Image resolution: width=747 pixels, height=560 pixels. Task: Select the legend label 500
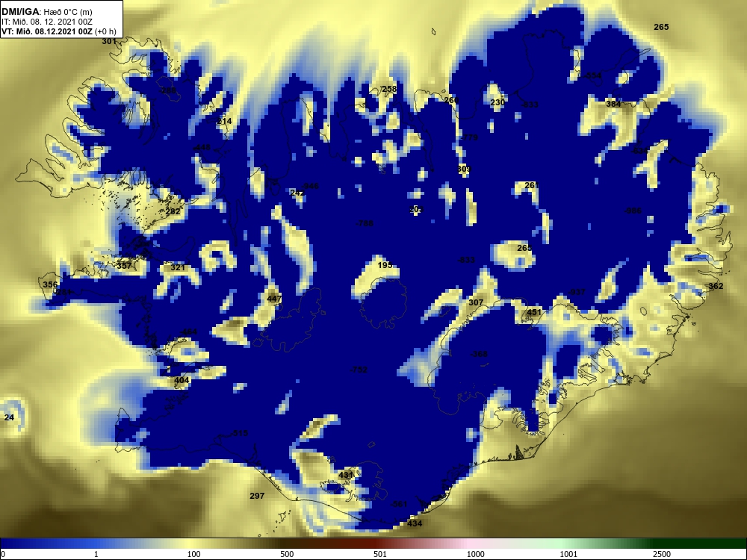(287, 554)
